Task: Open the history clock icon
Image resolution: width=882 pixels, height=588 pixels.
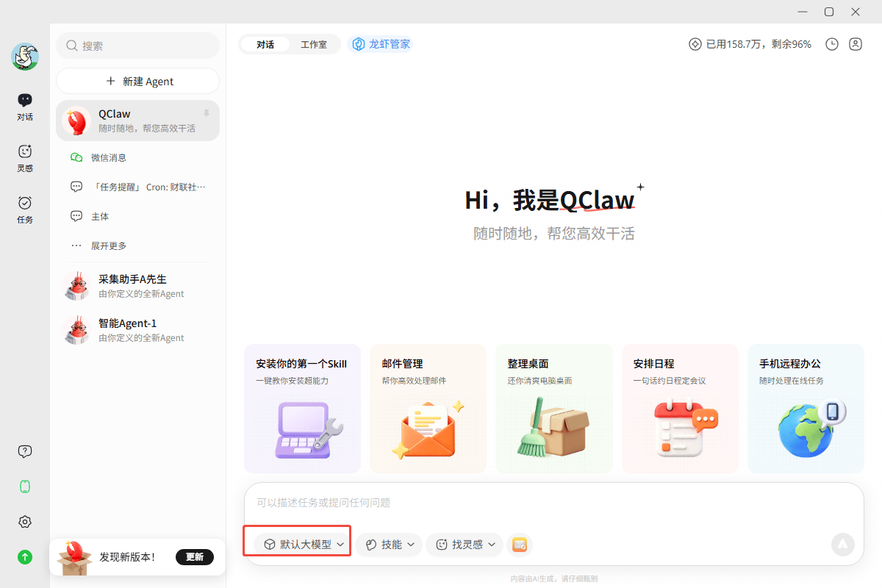Action: (832, 44)
